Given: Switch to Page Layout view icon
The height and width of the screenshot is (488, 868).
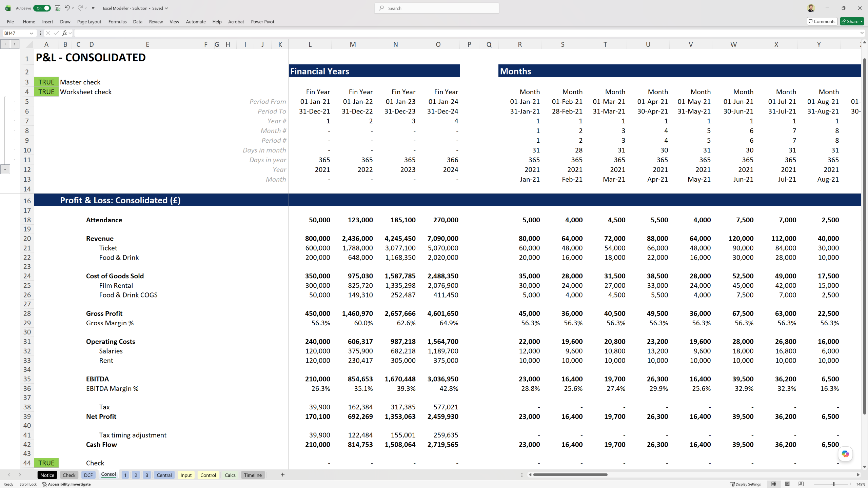Looking at the screenshot, I should pyautogui.click(x=787, y=484).
